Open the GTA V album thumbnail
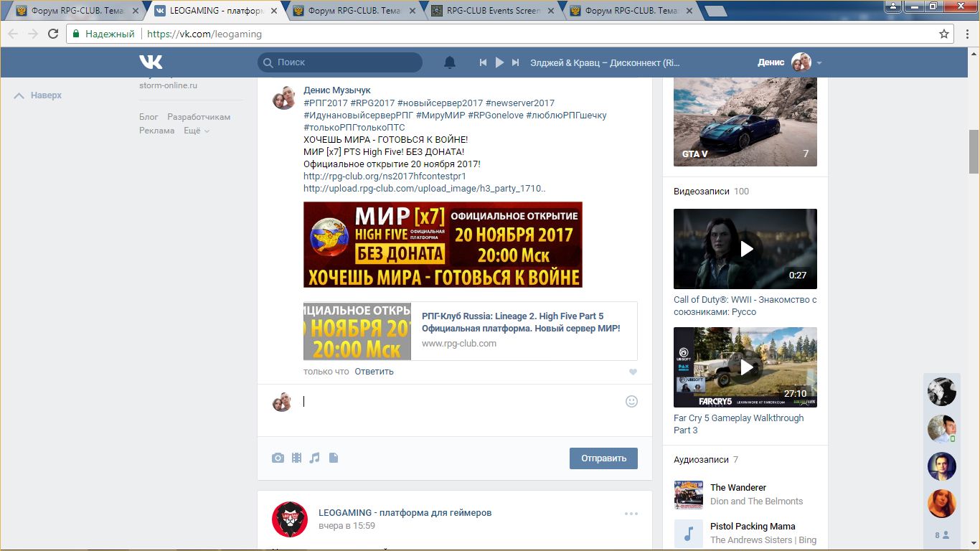This screenshot has width=980, height=551. click(x=745, y=120)
